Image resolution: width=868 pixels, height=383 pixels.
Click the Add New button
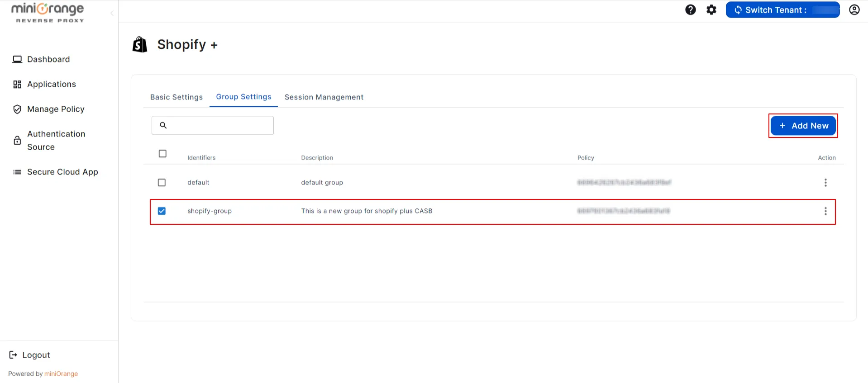[x=803, y=126]
